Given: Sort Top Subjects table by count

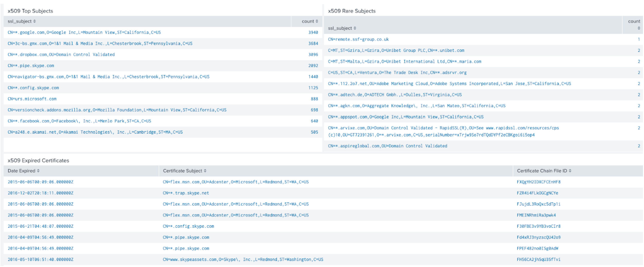Looking at the screenshot, I should (310, 21).
